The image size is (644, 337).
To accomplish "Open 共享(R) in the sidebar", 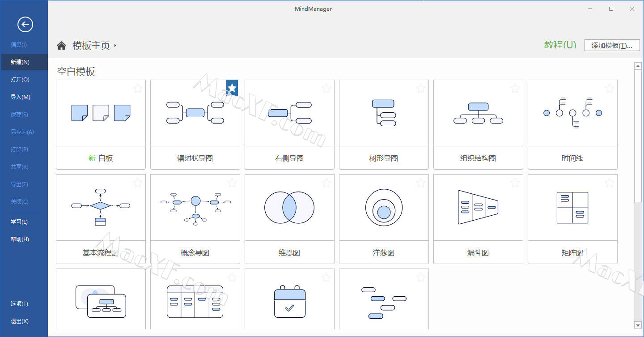I will [x=24, y=167].
